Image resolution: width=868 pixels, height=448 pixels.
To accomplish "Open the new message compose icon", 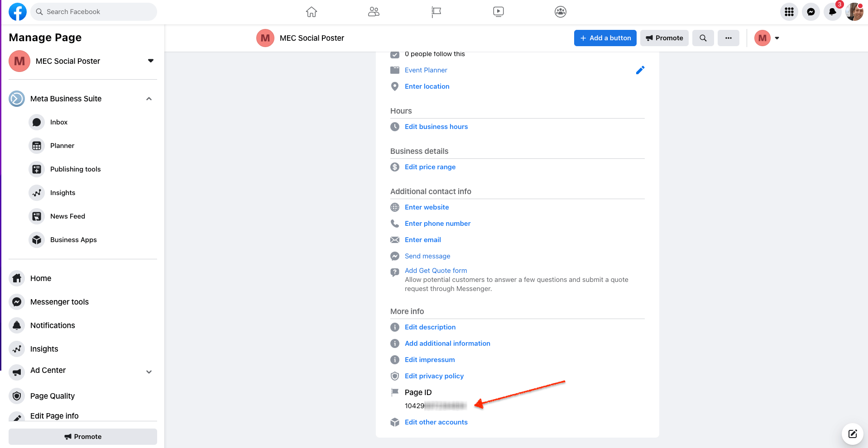I will click(852, 434).
